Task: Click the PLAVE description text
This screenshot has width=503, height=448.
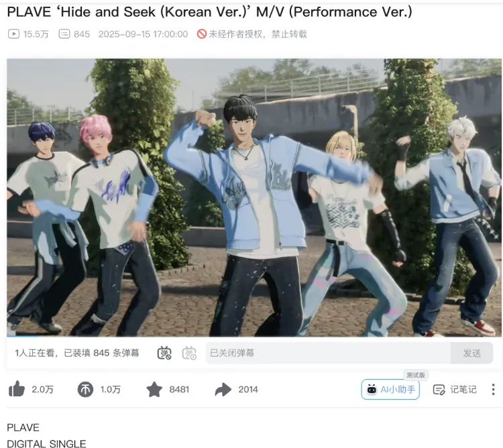Action: point(23,427)
